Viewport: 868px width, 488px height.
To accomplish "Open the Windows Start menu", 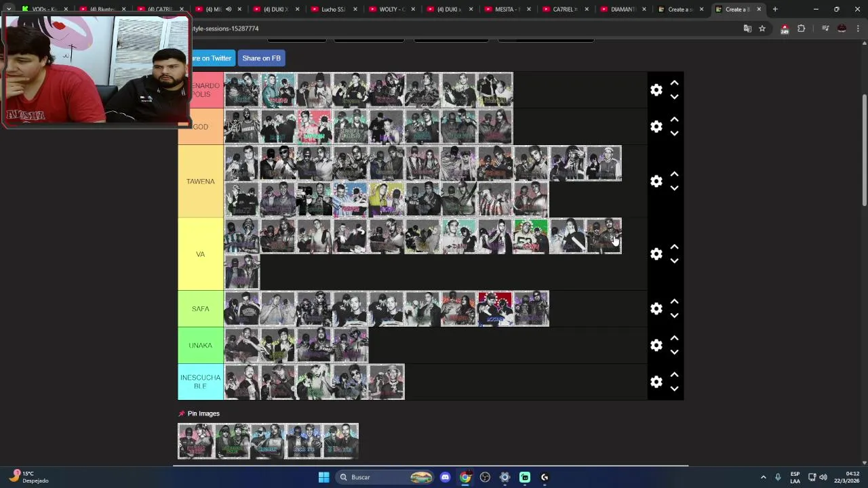I will 323,477.
